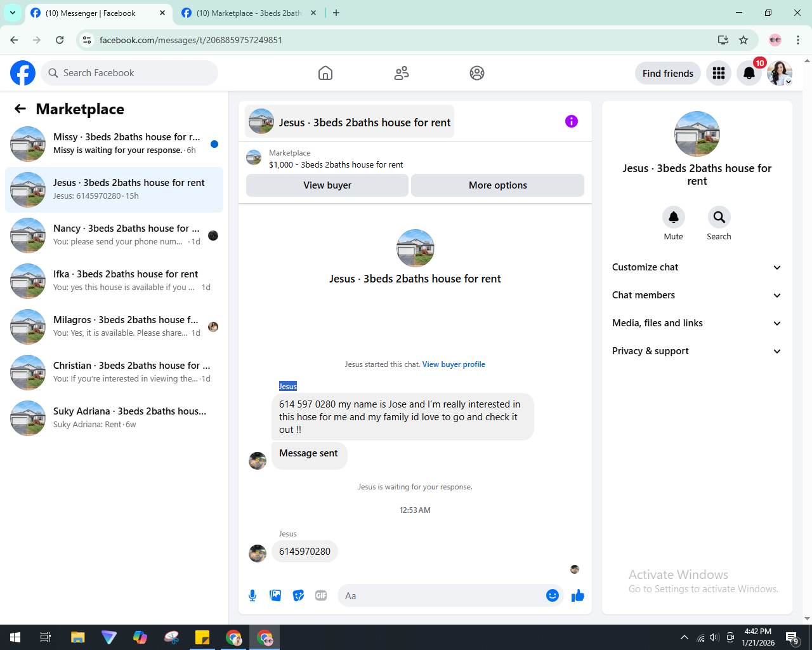This screenshot has height=650, width=812.
Task: Open the Chrome profile avatar
Action: (x=775, y=40)
